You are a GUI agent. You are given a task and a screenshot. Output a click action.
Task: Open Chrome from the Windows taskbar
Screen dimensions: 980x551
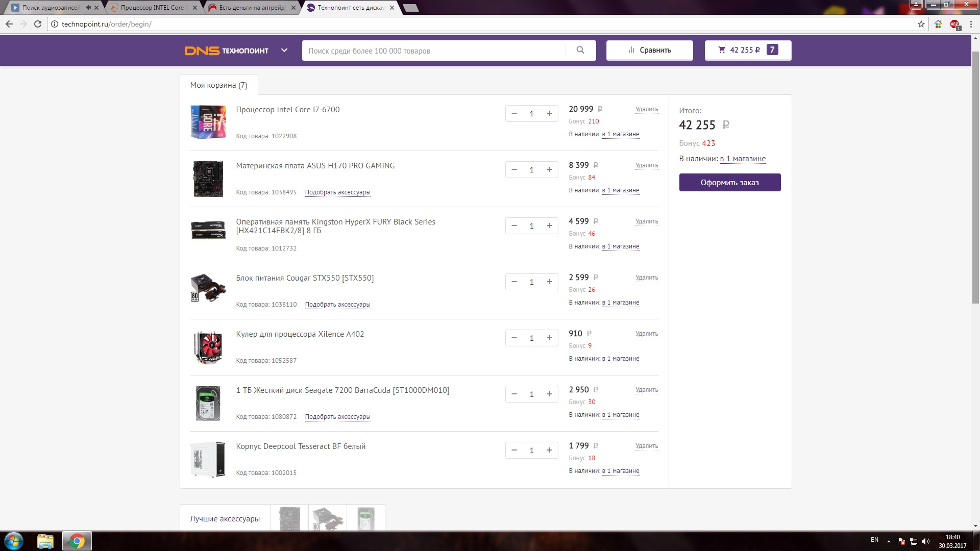click(x=77, y=541)
